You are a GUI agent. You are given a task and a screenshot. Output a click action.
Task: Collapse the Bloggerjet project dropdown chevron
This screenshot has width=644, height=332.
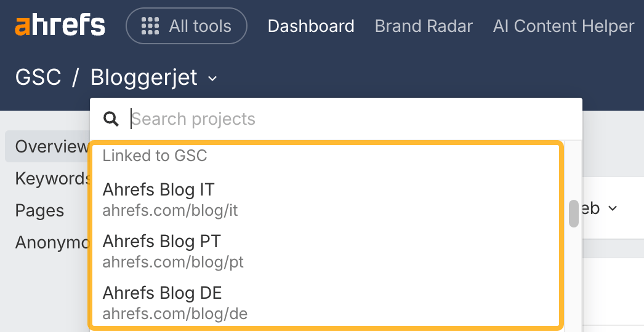(x=212, y=79)
